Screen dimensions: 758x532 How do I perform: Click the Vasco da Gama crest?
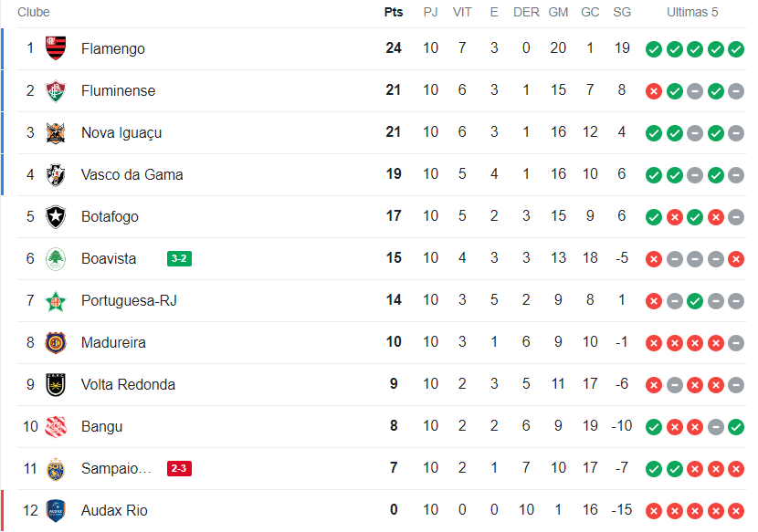coord(56,174)
